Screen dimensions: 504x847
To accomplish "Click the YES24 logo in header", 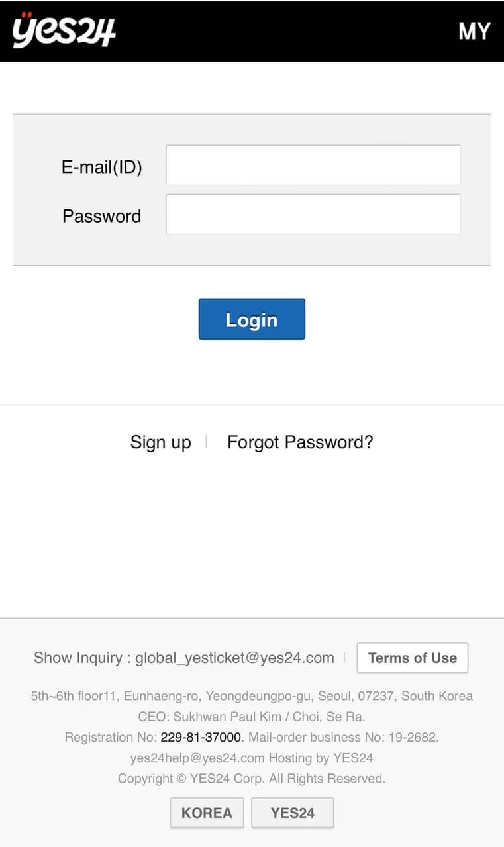I will [x=64, y=30].
